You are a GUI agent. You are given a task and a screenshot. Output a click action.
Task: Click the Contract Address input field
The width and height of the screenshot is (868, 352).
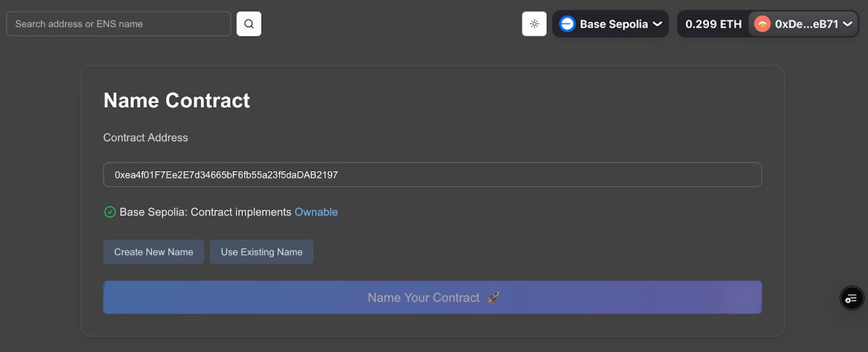coord(433,175)
